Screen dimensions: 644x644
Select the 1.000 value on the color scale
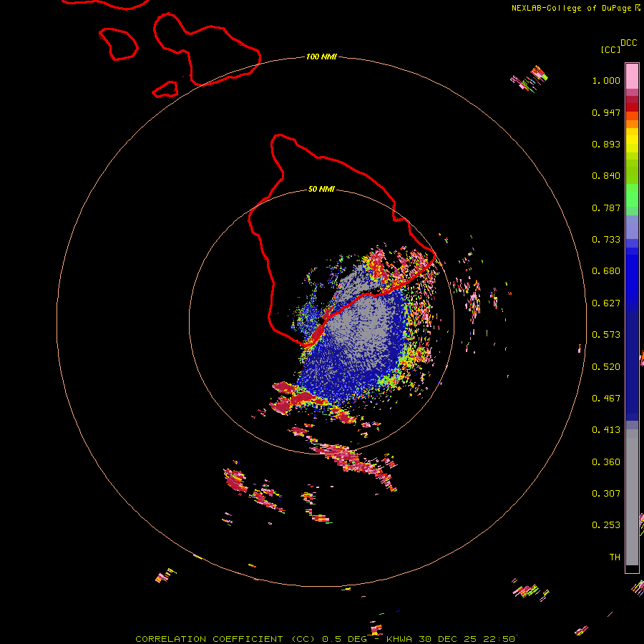tap(606, 80)
